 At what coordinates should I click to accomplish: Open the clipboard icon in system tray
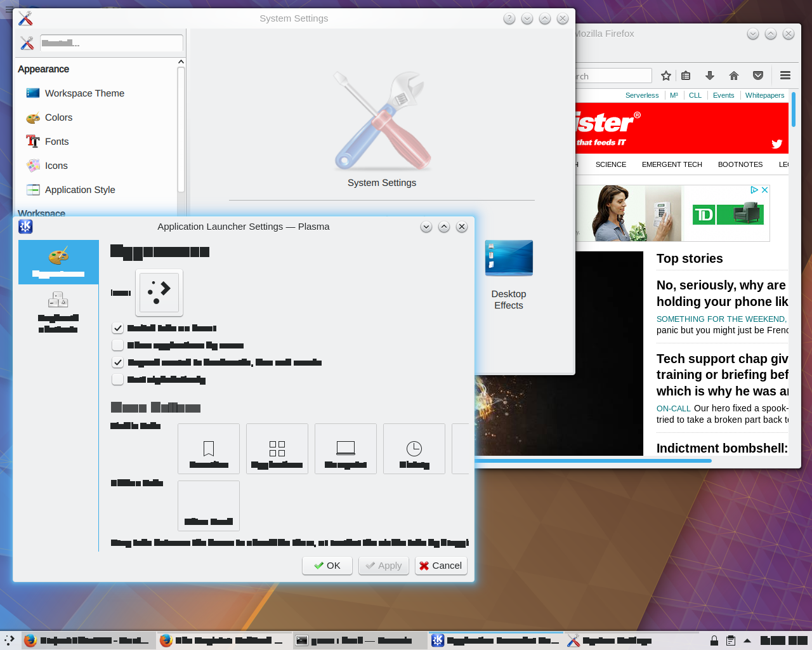click(x=731, y=640)
